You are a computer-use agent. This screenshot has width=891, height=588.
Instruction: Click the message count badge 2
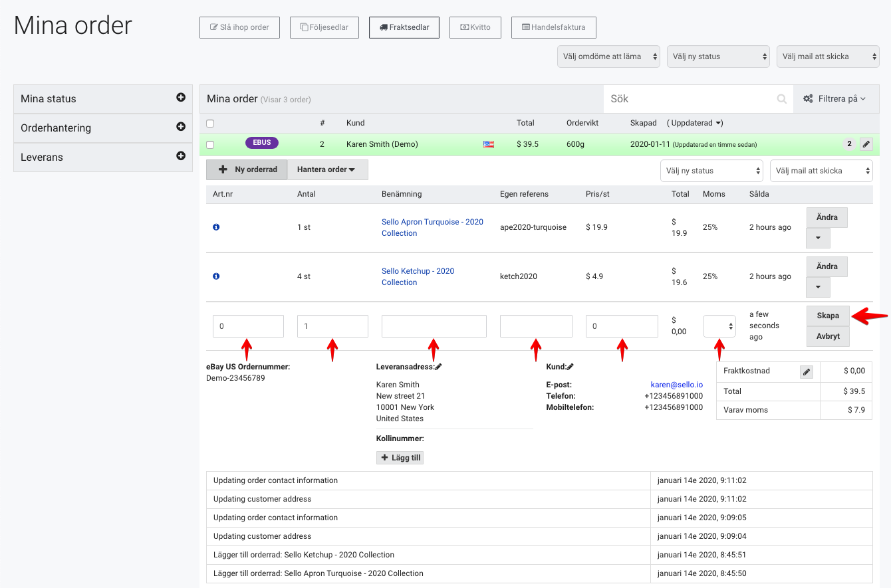click(x=849, y=144)
